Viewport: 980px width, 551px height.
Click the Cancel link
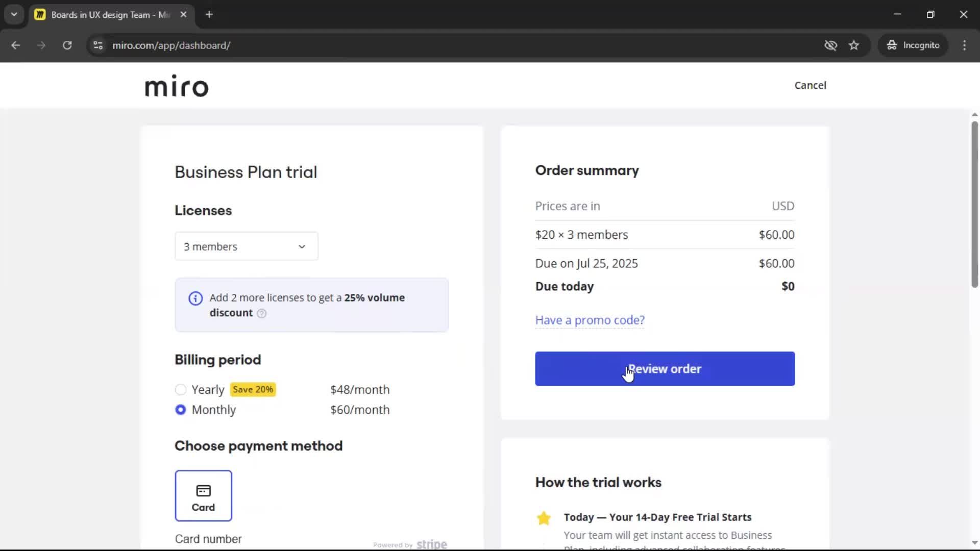click(x=810, y=85)
